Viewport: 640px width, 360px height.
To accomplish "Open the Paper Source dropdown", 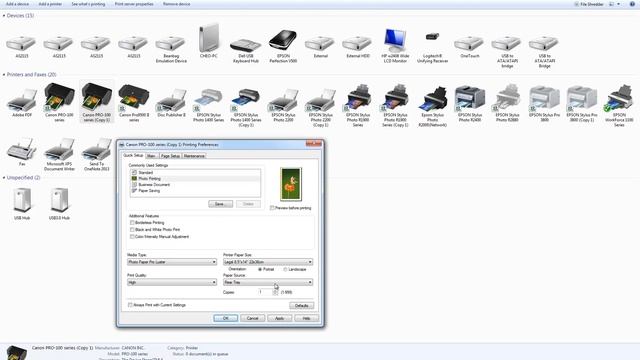I will pos(268,282).
